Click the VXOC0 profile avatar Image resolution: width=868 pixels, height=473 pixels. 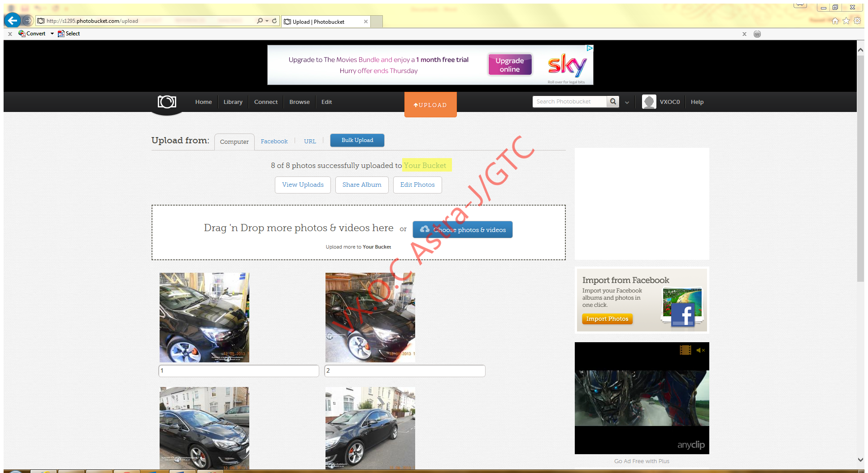pyautogui.click(x=649, y=102)
